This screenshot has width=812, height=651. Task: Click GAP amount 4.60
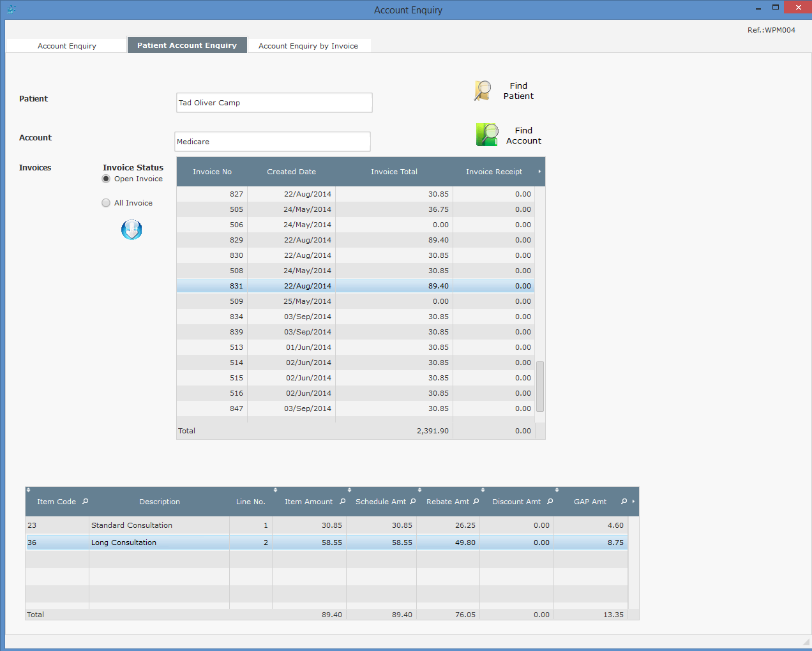pyautogui.click(x=616, y=525)
